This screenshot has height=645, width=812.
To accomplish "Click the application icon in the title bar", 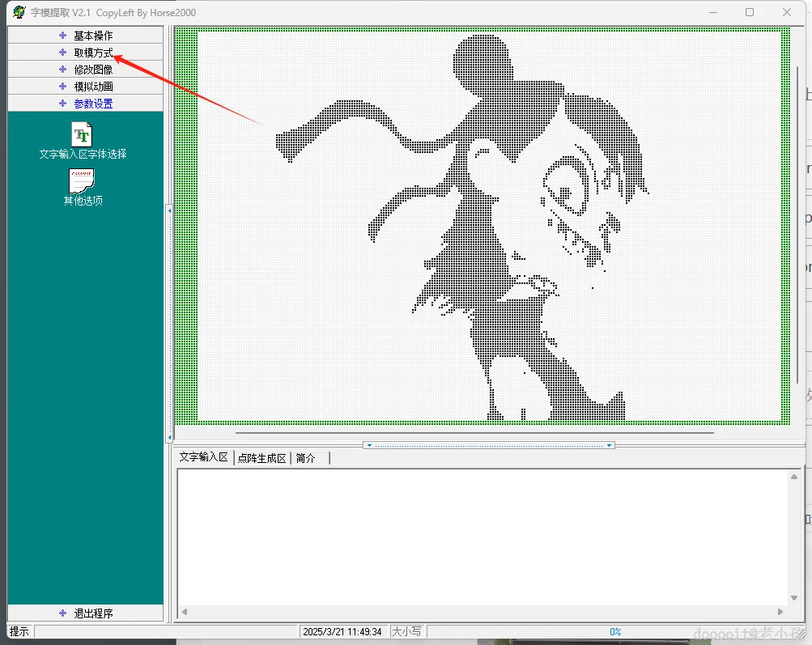I will tap(19, 12).
